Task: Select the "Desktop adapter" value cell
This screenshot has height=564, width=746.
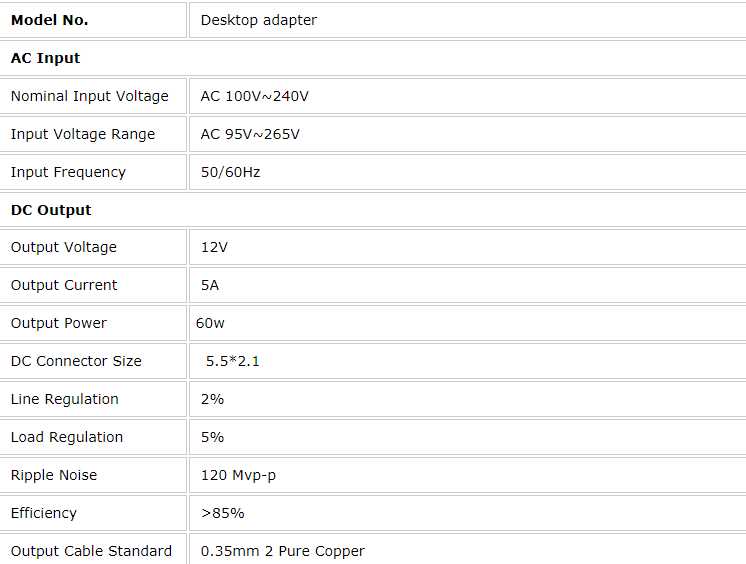Action: [x=258, y=20]
